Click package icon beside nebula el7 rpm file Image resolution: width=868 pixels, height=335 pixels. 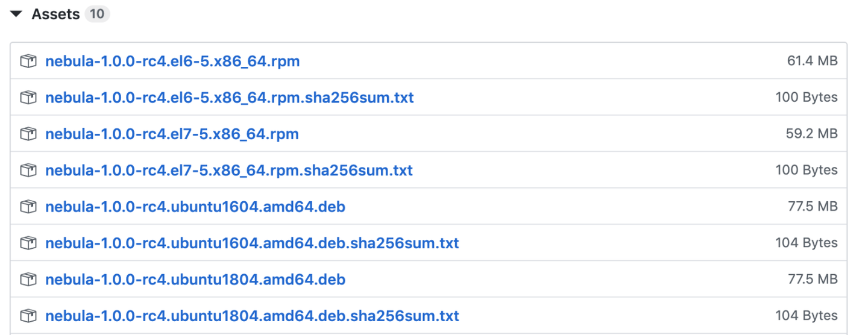[28, 134]
